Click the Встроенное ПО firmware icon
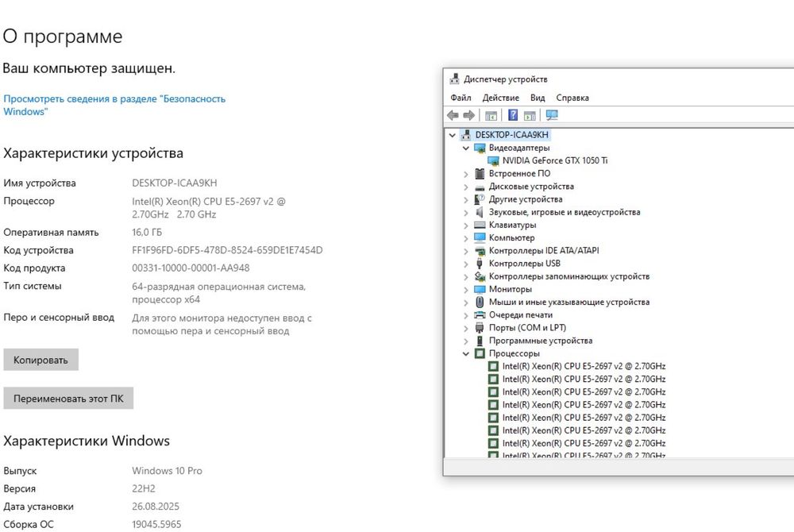 [x=480, y=174]
